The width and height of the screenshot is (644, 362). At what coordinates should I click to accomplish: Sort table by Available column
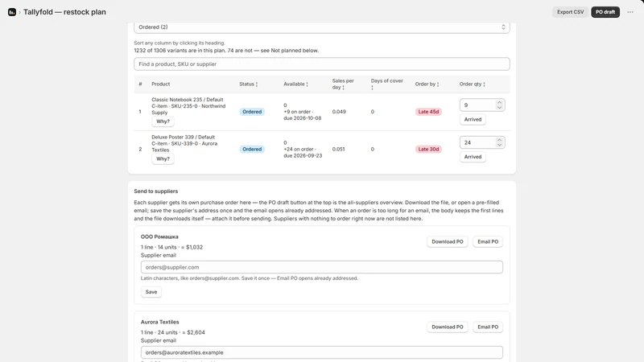pyautogui.click(x=295, y=84)
